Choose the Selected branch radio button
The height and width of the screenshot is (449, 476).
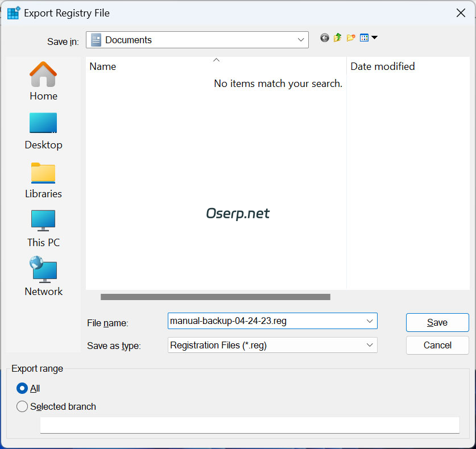[22, 406]
